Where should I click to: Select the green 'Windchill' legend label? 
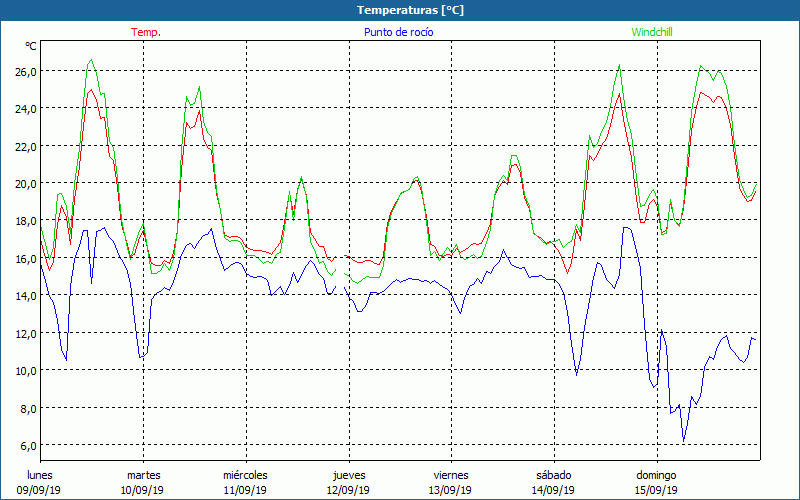pyautogui.click(x=652, y=32)
